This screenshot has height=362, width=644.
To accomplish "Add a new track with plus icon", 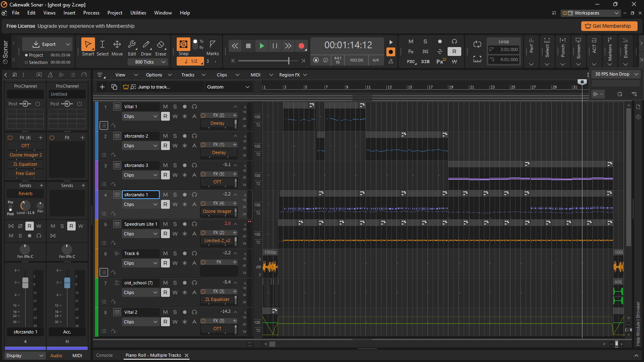I will 102,87.
